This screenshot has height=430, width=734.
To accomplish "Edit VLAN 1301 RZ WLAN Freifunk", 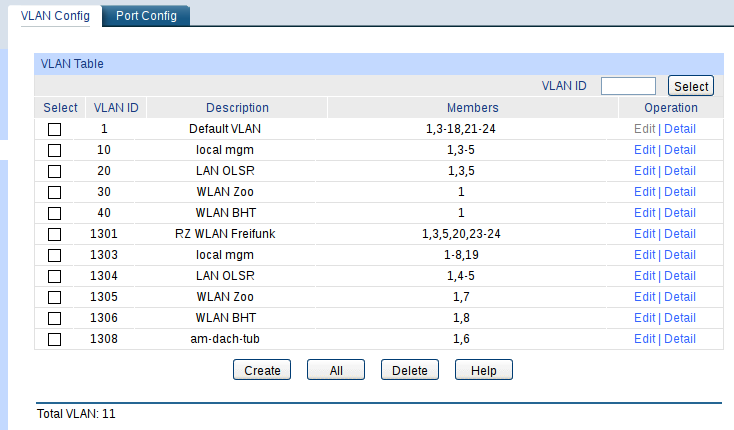I will (645, 234).
